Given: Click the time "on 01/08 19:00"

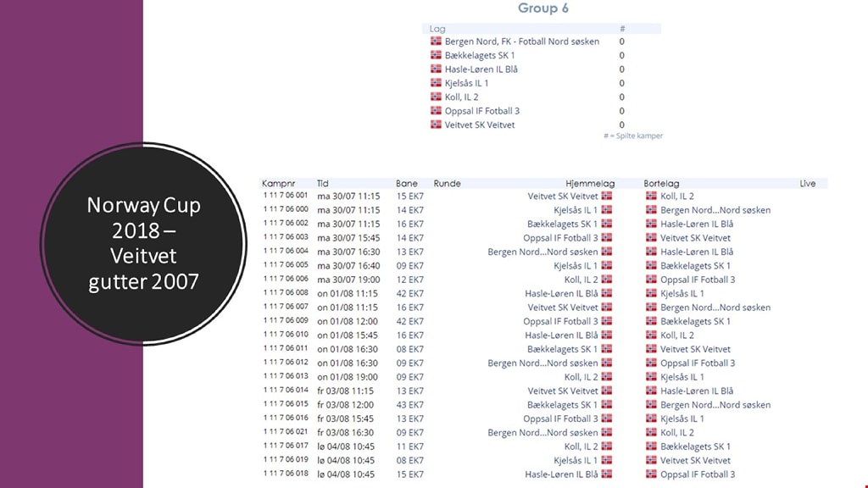Looking at the screenshot, I should click(x=348, y=377).
